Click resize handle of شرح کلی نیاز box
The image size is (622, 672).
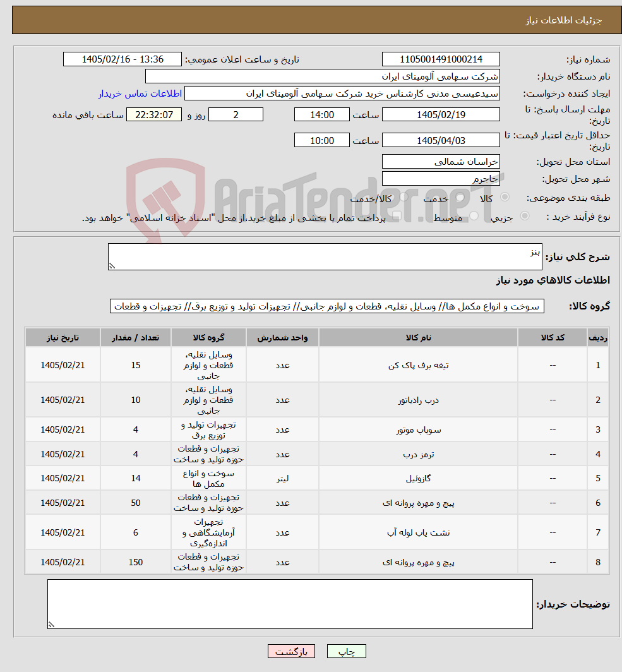pos(112,266)
